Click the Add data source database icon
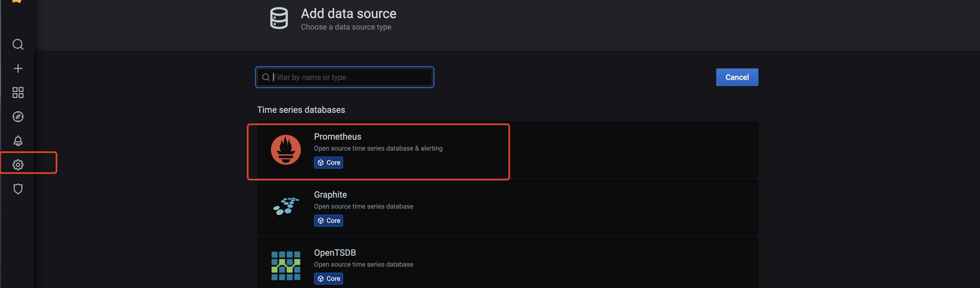Viewport: 980px width, 288px height. pyautogui.click(x=279, y=18)
